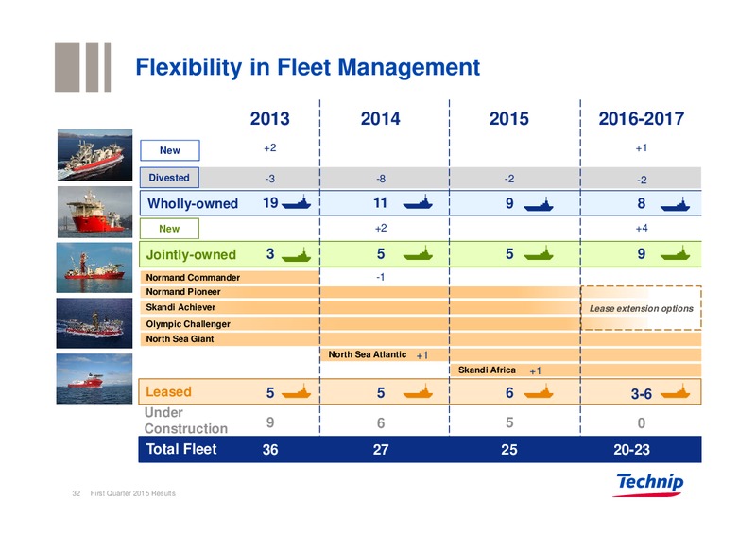Click the Total Fleet value 36

tap(270, 450)
